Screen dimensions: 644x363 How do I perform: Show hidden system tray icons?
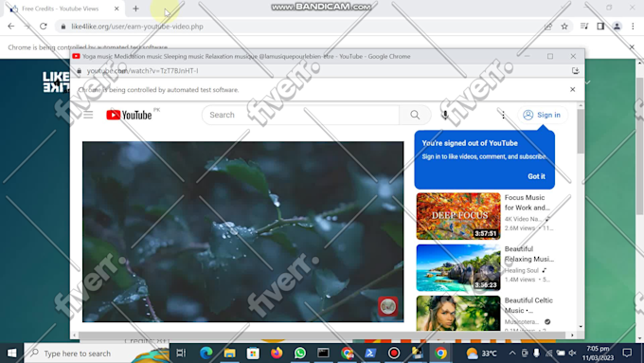pos(512,354)
